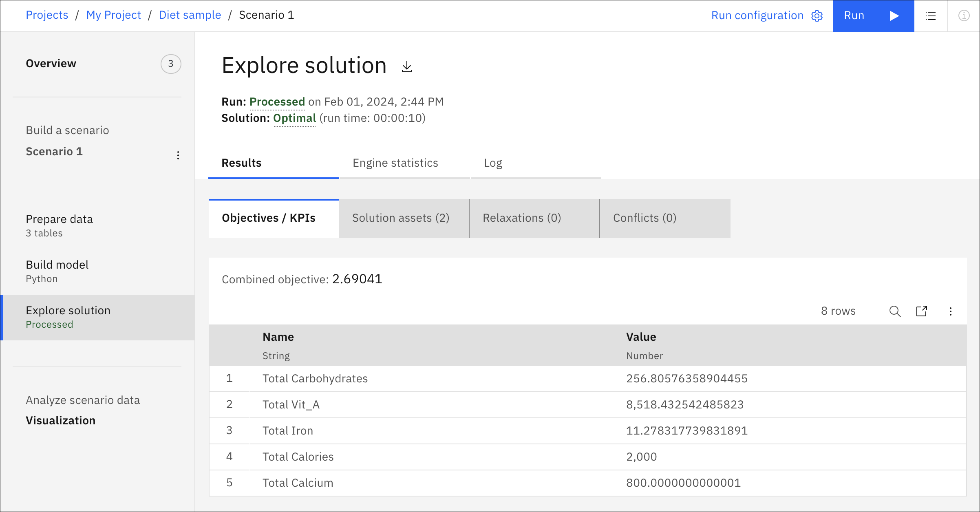Open the information icon in header
The width and height of the screenshot is (980, 512).
(964, 16)
